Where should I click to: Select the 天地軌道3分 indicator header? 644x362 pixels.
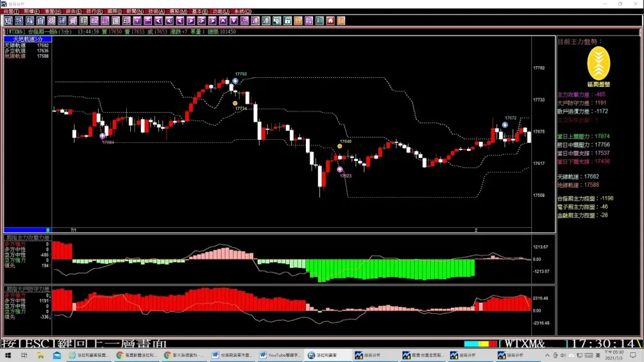28,39
